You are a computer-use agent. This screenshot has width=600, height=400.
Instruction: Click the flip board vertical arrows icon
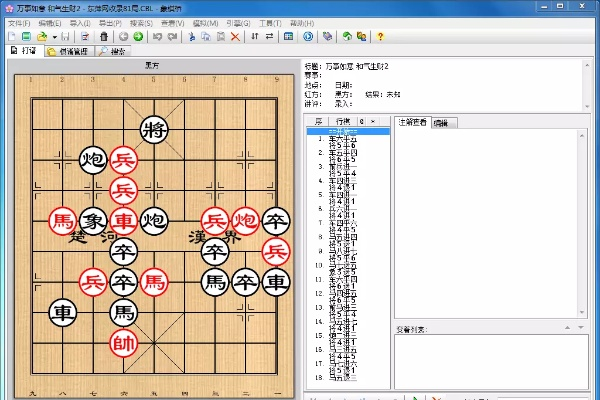click(x=253, y=37)
